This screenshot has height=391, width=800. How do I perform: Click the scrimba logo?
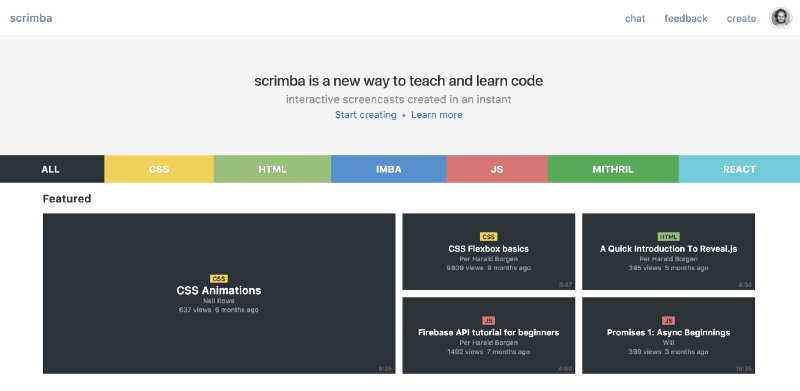tap(31, 18)
